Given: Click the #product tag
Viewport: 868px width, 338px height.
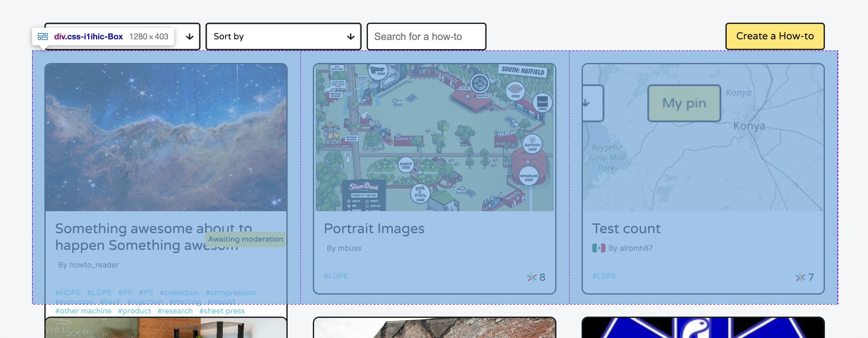Looking at the screenshot, I should coord(134,311).
